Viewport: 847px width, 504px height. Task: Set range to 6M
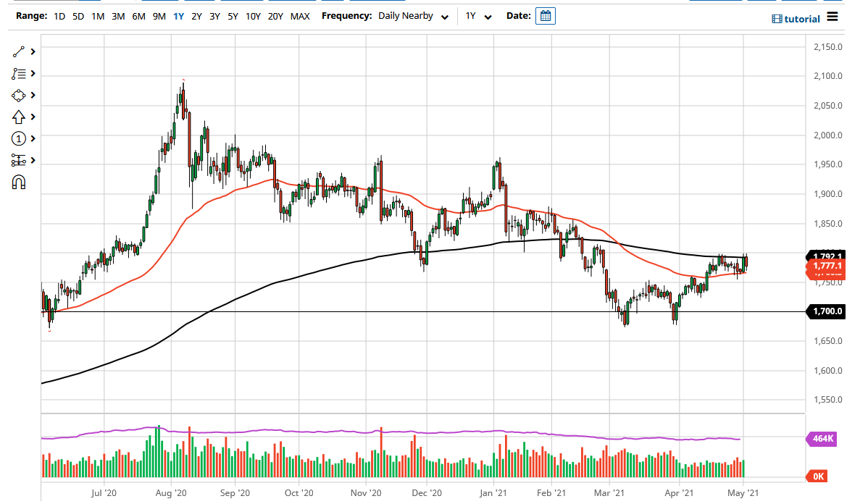click(x=139, y=16)
